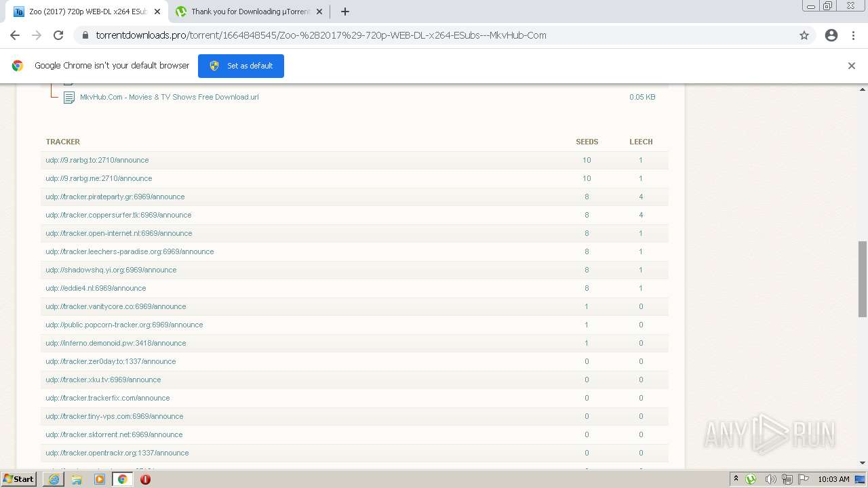The image size is (868, 488).
Task: Select shadowshq.yi.org tracker row
Action: 355,270
